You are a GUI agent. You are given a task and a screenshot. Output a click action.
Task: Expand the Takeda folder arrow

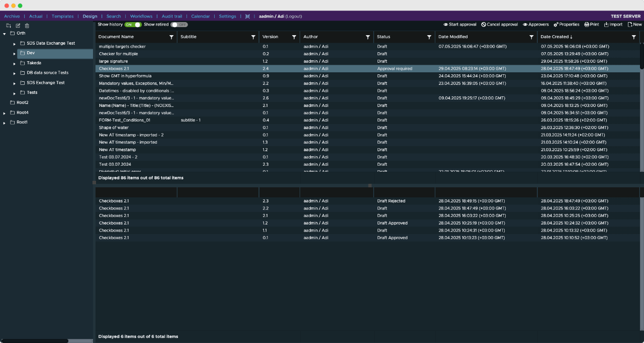[15, 63]
